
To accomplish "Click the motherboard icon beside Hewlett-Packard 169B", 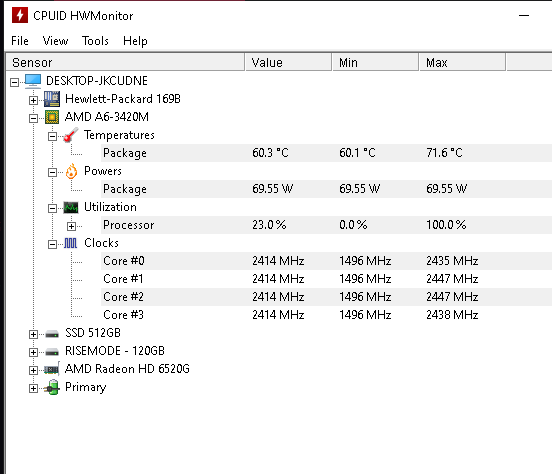I will (52, 99).
